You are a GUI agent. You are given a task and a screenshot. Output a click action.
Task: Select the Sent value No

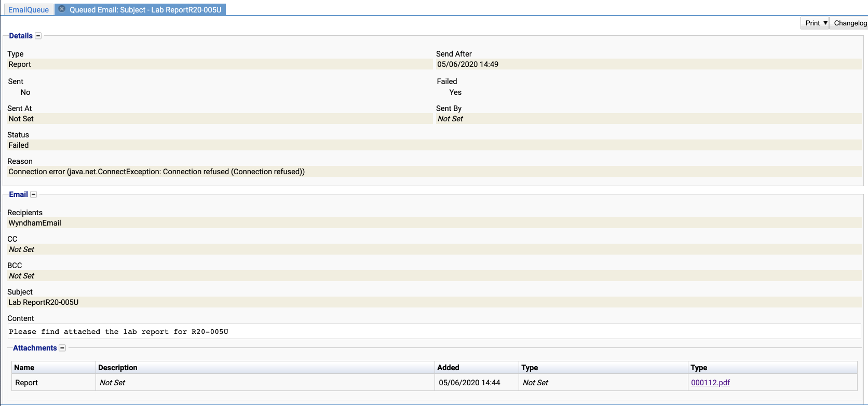pos(25,92)
